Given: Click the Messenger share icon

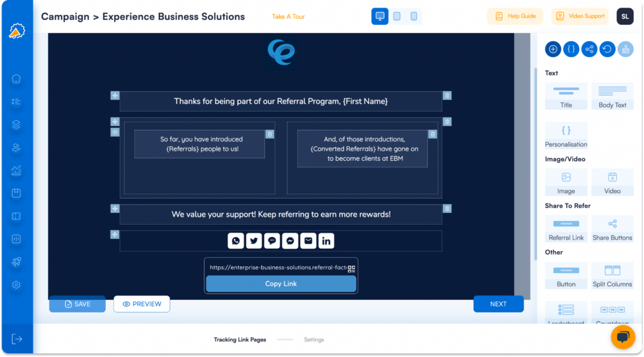Looking at the screenshot, I should [x=290, y=241].
